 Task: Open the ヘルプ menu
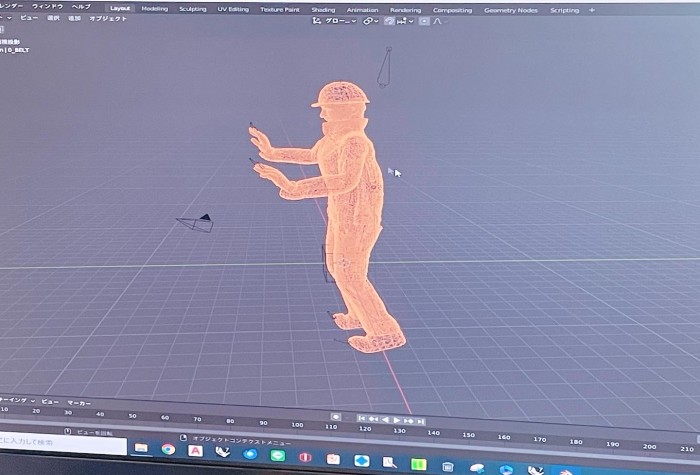click(81, 6)
